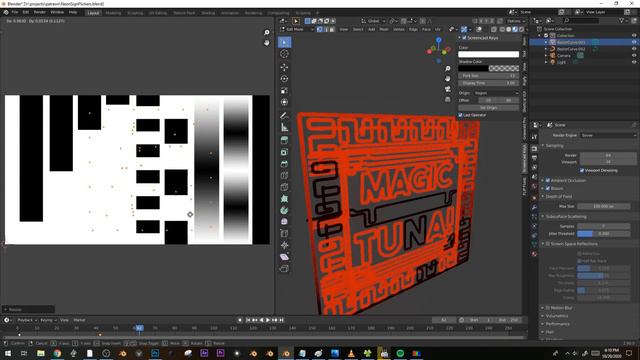Open the Edit Mode dropdown
Screen dimensions: 640x360
[x=297, y=29]
